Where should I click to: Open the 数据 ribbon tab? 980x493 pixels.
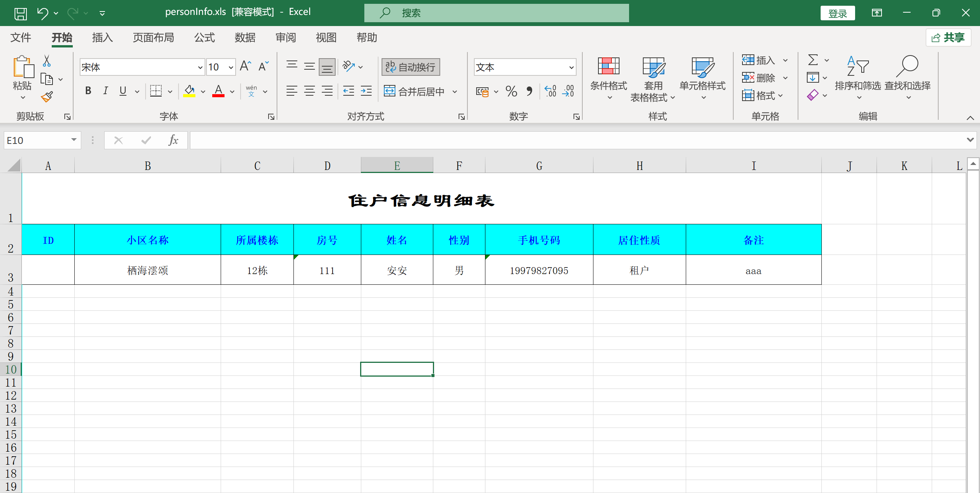[x=245, y=38]
